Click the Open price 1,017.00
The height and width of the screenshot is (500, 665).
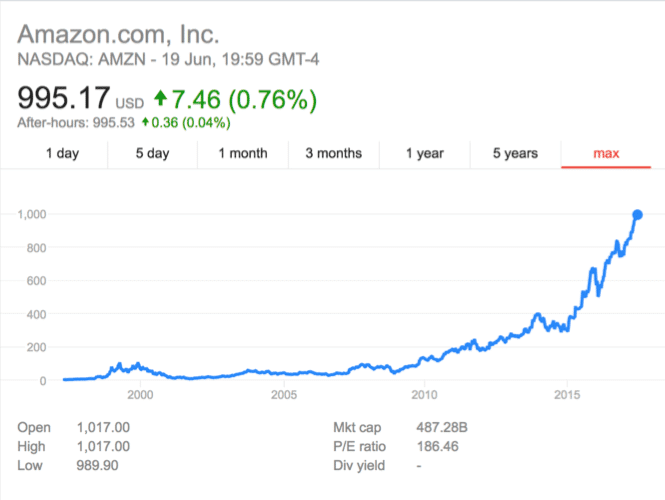(x=103, y=427)
